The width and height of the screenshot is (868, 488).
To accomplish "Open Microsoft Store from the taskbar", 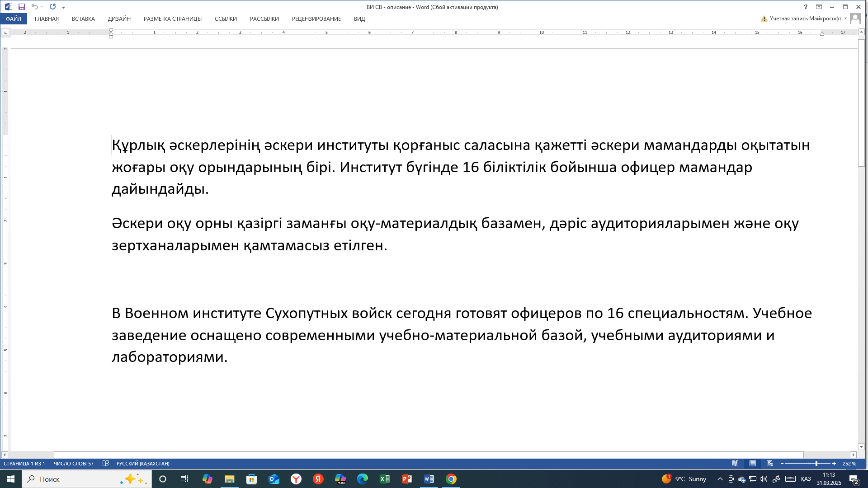I will pyautogui.click(x=252, y=479).
